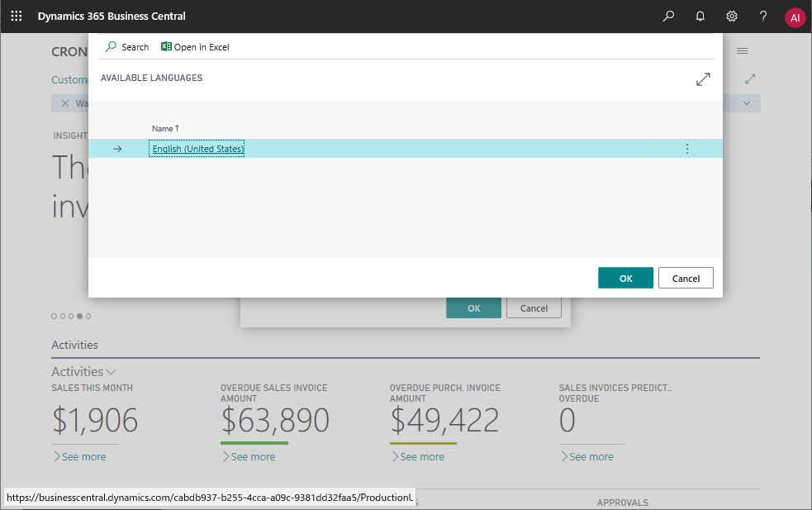The image size is (812, 510).
Task: Dismiss the notification bar with the X
Action: coord(64,103)
